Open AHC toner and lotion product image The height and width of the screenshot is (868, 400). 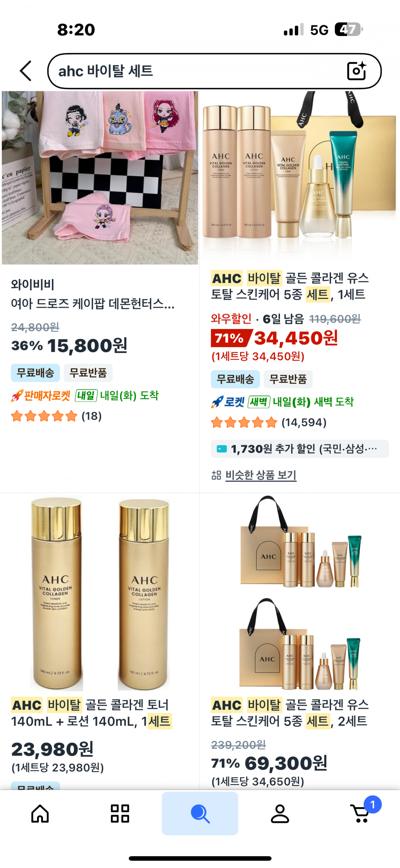coord(100,593)
